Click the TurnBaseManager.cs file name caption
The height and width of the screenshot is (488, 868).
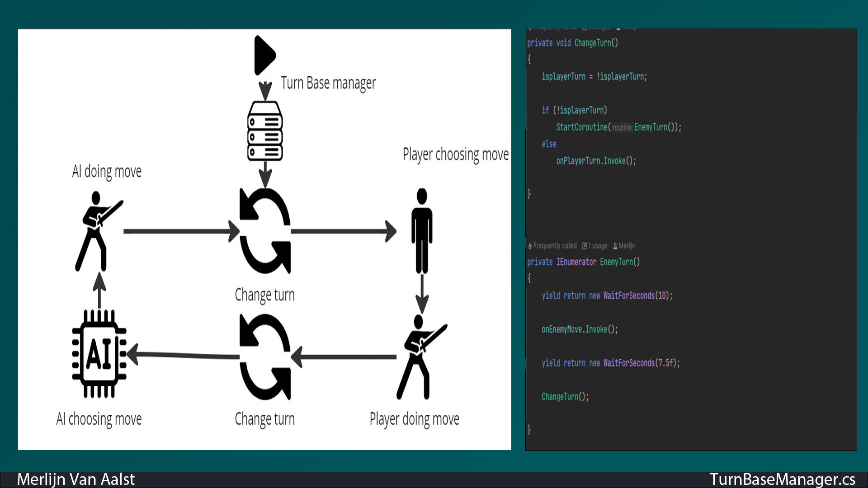[782, 479]
